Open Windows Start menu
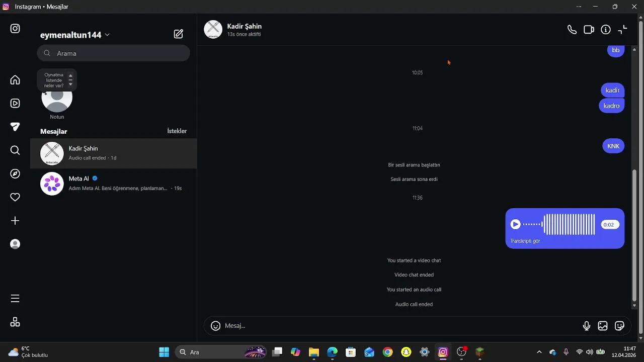 pos(164,352)
